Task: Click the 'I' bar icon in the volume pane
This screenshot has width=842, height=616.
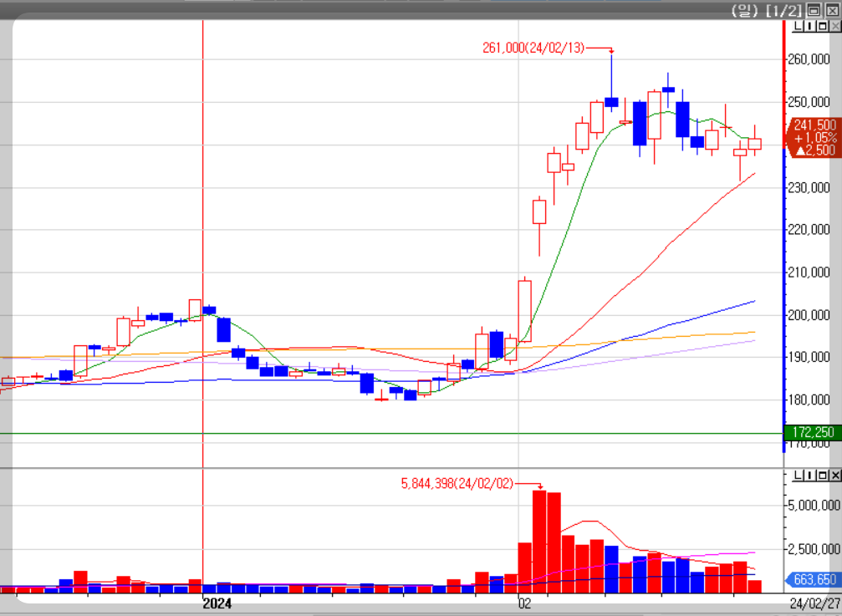Action: [810, 476]
